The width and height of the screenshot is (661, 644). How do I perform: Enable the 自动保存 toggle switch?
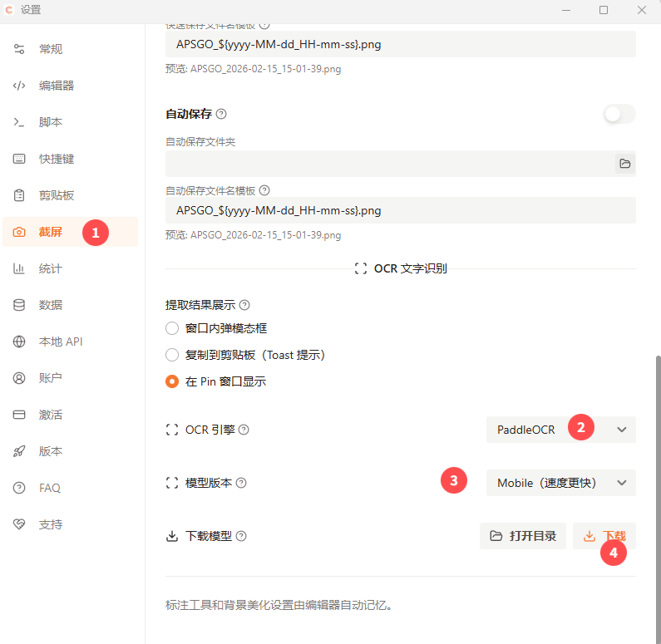pos(619,114)
